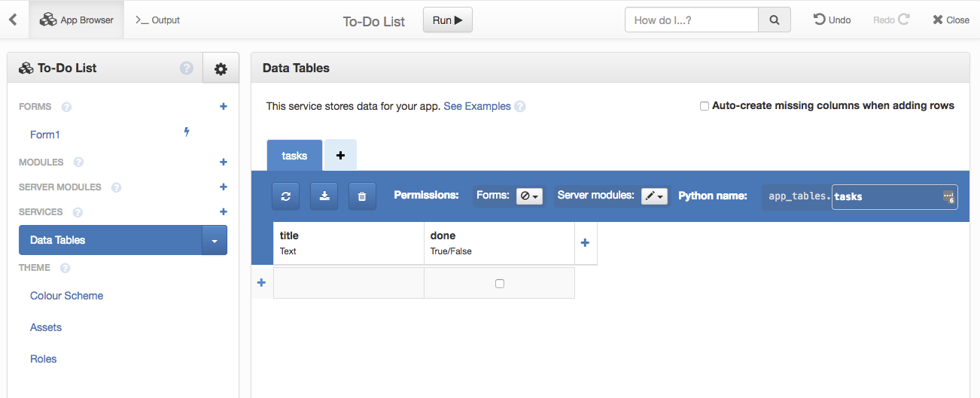Click the plus icon to add a form
This screenshot has width=980, height=398.
point(223,107)
